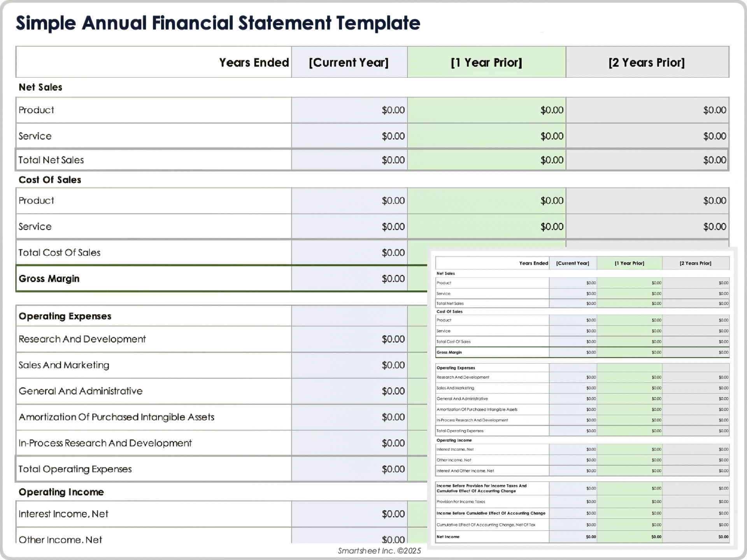
Task: Select the Gross Margin row label
Action: 49,279
